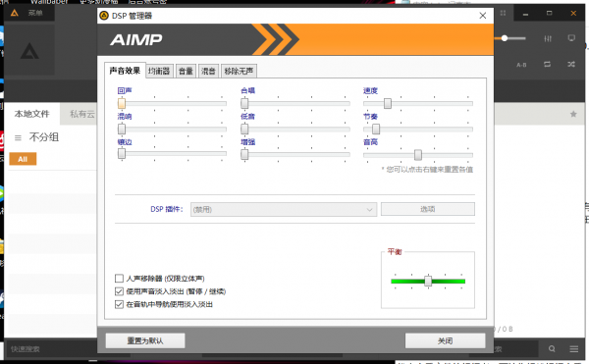The height and width of the screenshot is (364, 589).
Task: Switch to the 声音效果 tab
Action: click(125, 71)
